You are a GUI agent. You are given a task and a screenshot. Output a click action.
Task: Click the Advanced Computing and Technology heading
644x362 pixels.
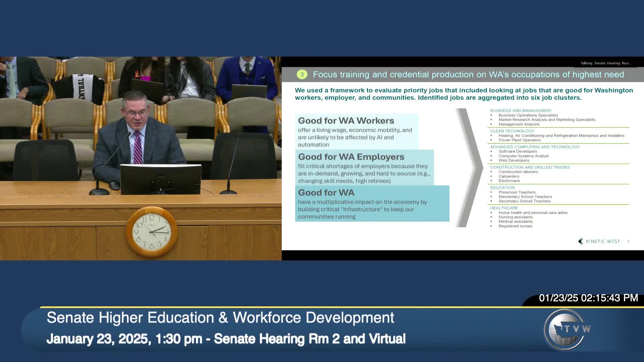coord(535,147)
